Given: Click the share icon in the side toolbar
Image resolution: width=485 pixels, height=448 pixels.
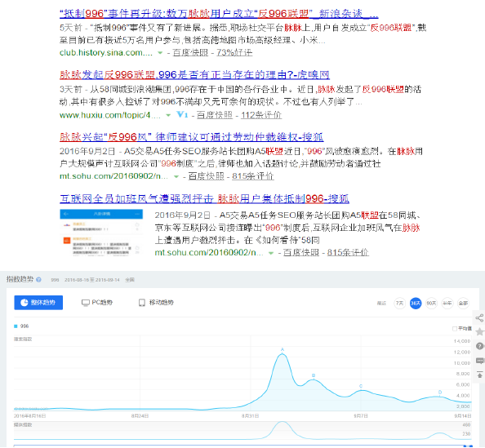Looking at the screenshot, I should pyautogui.click(x=479, y=317).
